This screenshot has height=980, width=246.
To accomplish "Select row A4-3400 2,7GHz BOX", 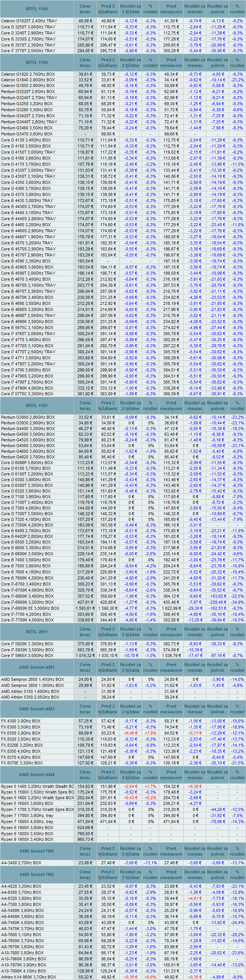I will coord(123,863).
